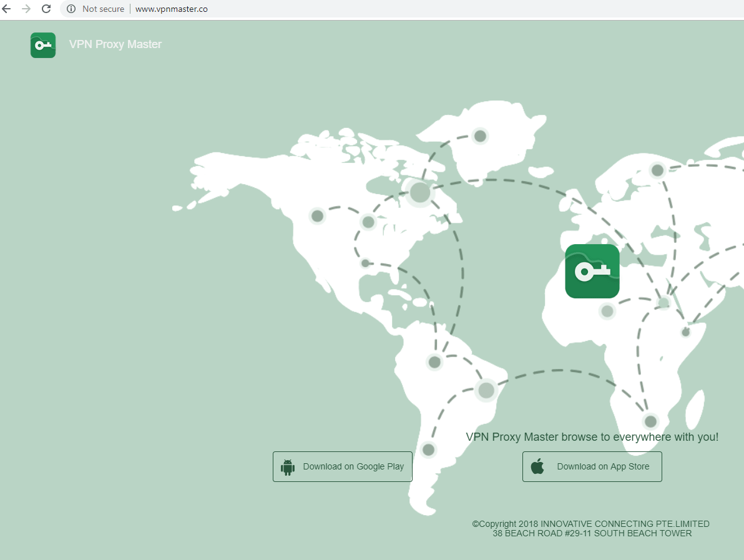Reload the page with the refresh icon
The image size is (744, 560).
pyautogui.click(x=46, y=9)
